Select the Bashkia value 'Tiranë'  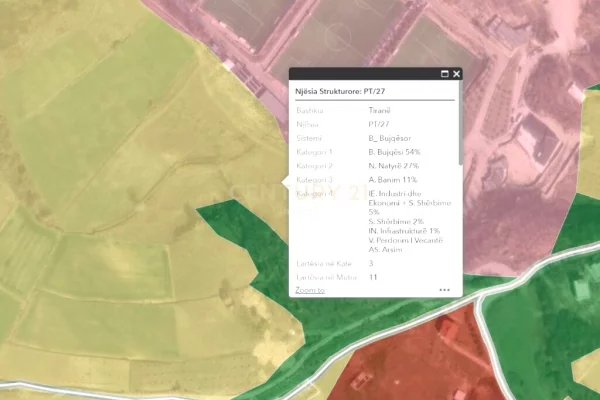379,112
